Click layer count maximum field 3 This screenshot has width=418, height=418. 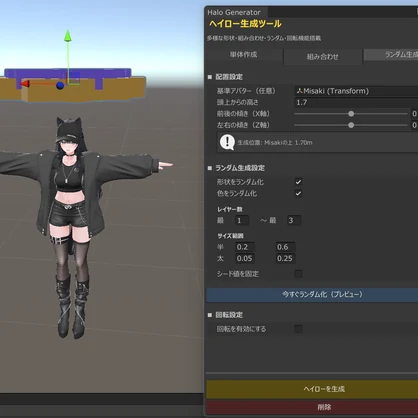[294, 220]
